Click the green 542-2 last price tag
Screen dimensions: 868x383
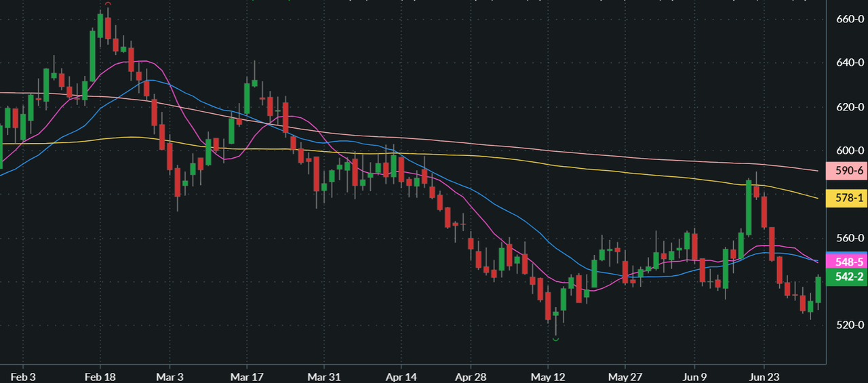848,277
